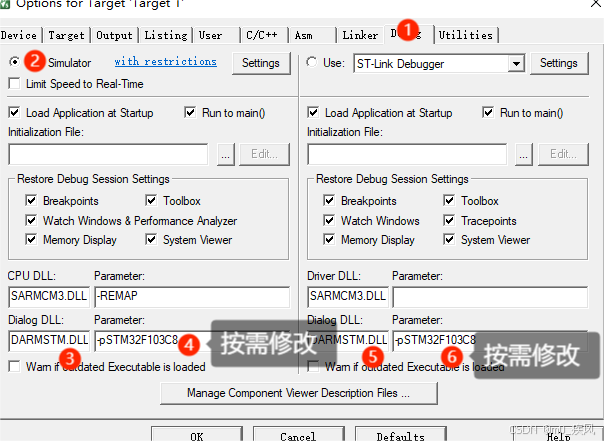The height and width of the screenshot is (441, 604).
Task: Toggle simulator Load Application at Startup
Action: 14,113
